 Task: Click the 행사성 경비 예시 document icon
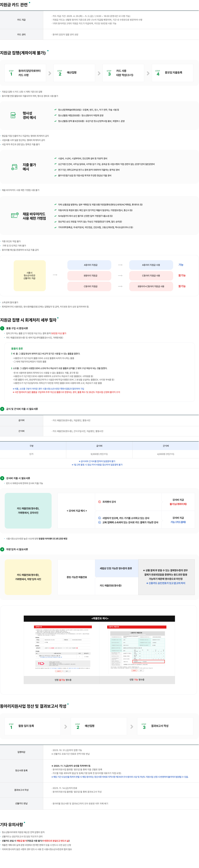[13, 116]
